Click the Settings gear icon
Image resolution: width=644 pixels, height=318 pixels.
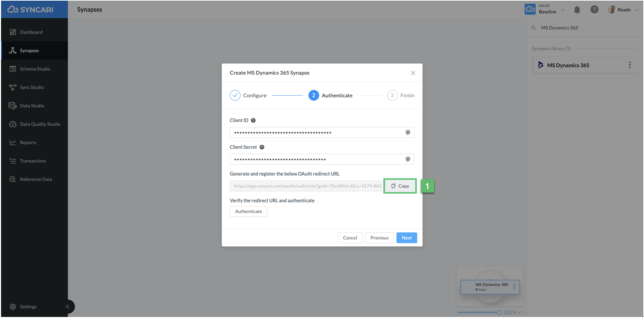(13, 307)
